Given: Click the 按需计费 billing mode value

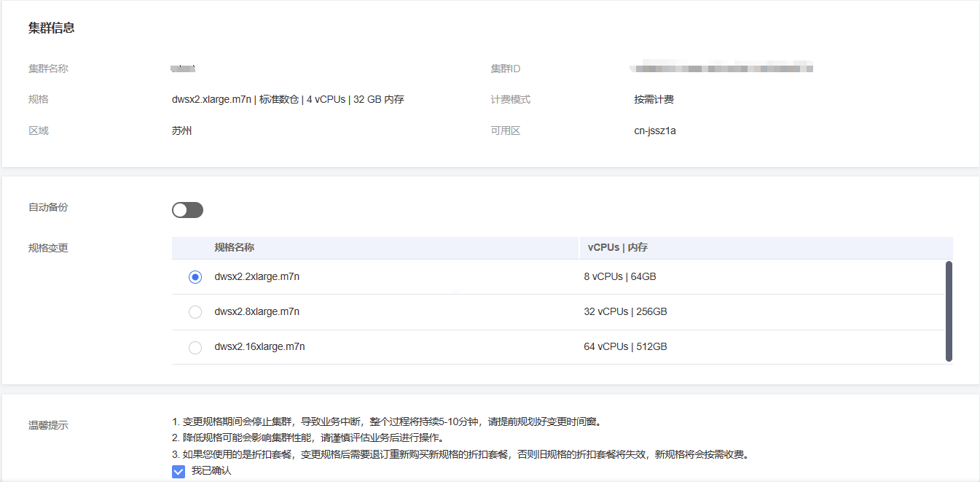Looking at the screenshot, I should click(x=654, y=100).
